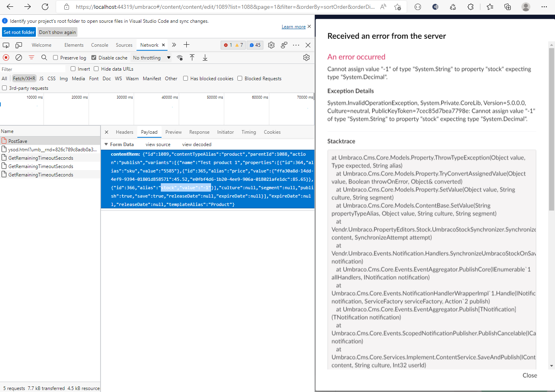Enable Preserve log checkbox
The height and width of the screenshot is (392, 555).
pos(55,57)
